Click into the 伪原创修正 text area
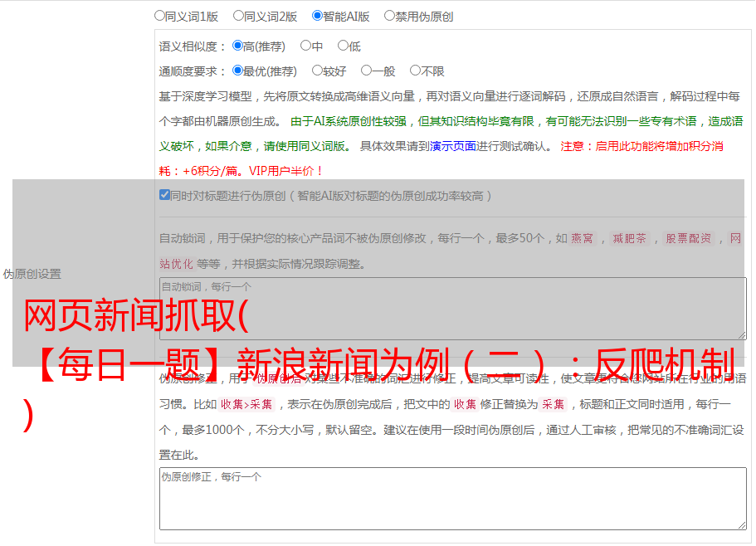This screenshot has width=756, height=546. [x=451, y=500]
